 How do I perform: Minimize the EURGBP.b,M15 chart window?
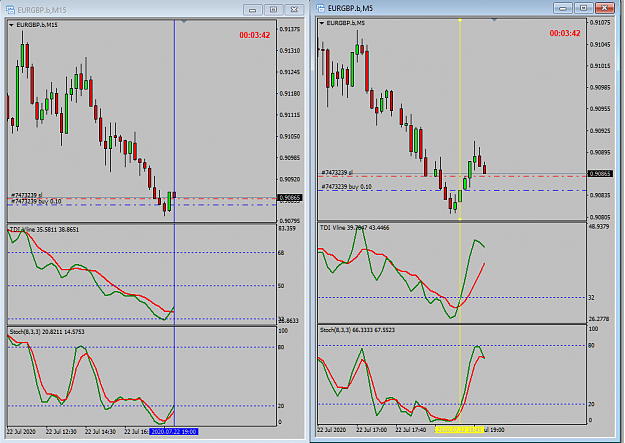pos(252,10)
